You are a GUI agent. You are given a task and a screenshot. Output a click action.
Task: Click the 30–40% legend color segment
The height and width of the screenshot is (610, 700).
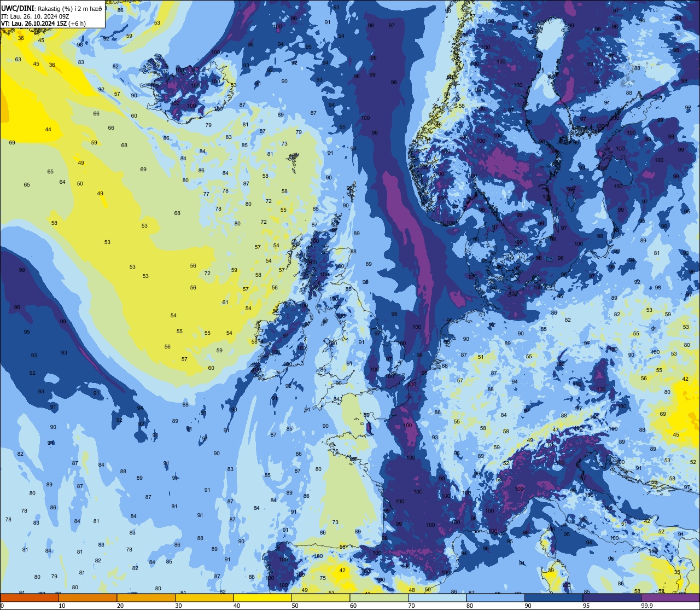(x=204, y=597)
